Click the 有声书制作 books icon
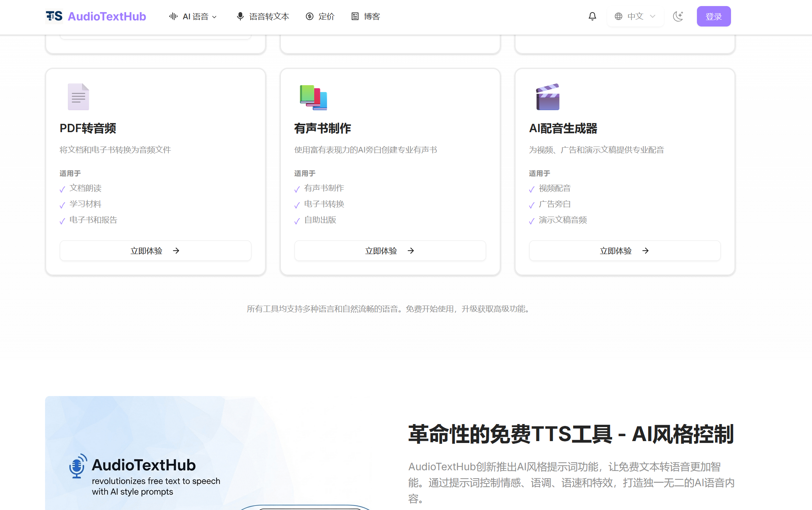This screenshot has width=812, height=510. click(x=313, y=97)
